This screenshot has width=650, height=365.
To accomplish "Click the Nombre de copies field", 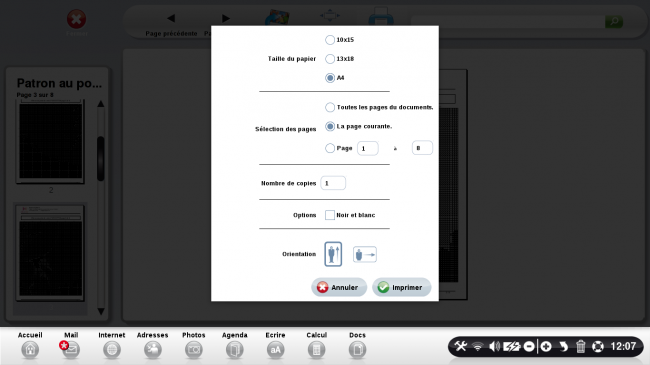I will coord(333,183).
